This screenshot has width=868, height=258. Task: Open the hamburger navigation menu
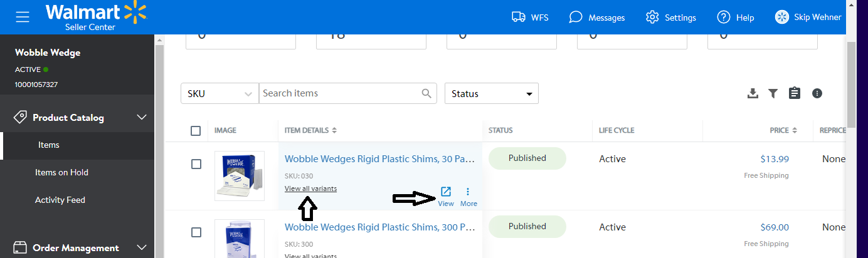[x=23, y=17]
